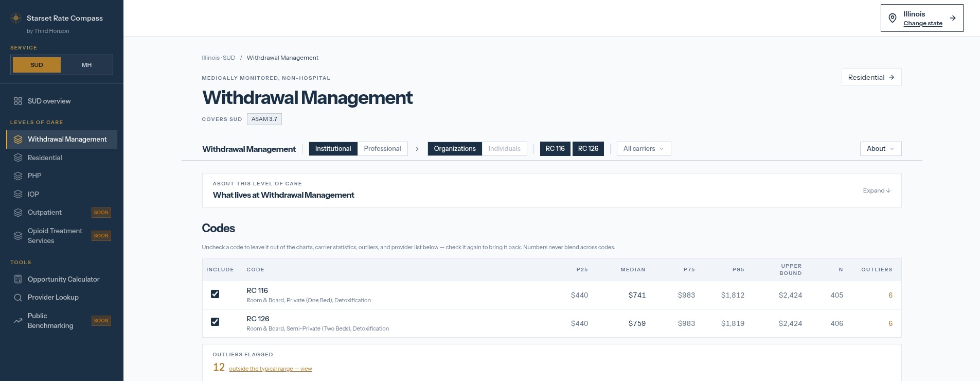The width and height of the screenshot is (980, 381).
Task: Select the Organizations tab
Action: click(x=455, y=149)
